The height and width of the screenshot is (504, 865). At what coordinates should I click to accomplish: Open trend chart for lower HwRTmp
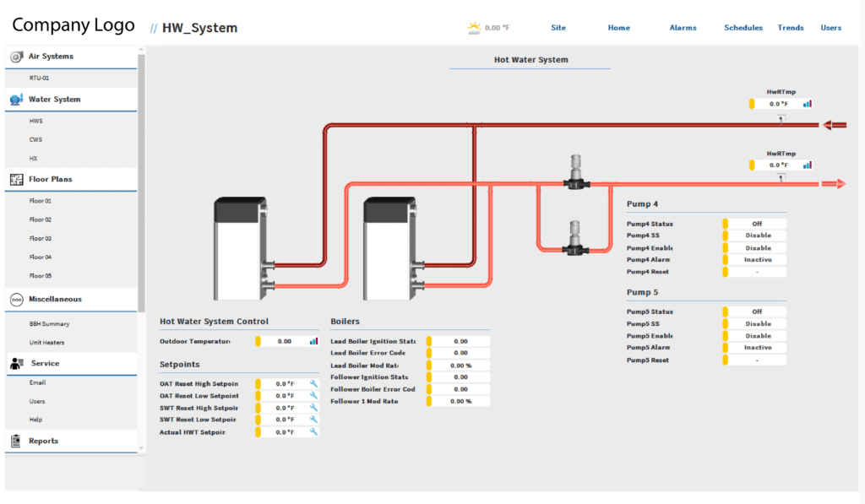point(807,165)
